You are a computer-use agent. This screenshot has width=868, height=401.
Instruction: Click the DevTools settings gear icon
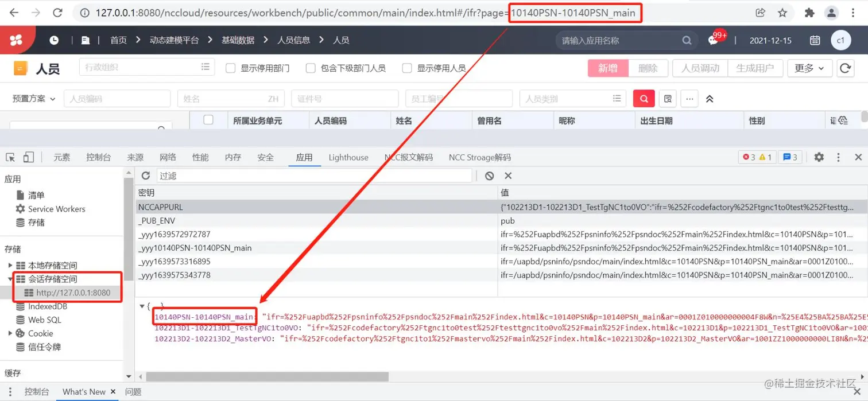(x=819, y=157)
